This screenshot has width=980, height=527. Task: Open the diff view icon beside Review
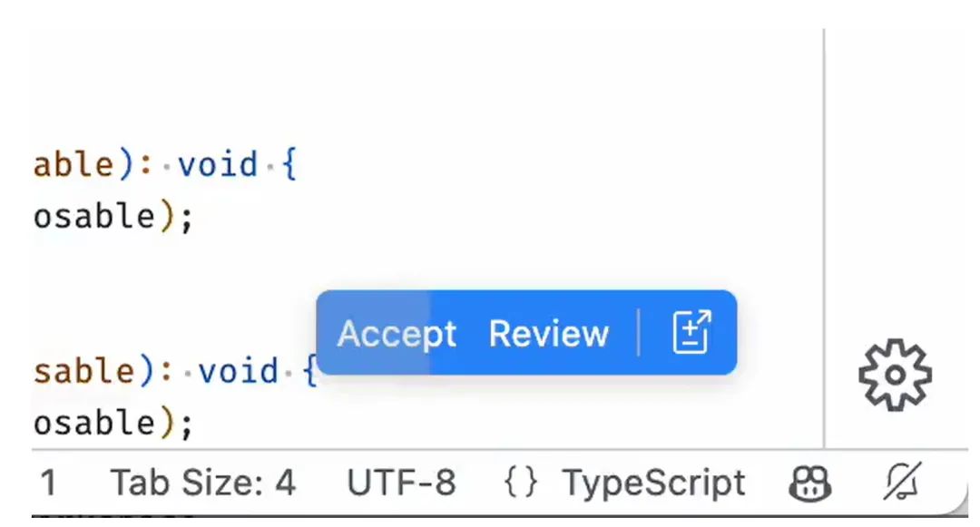tap(691, 332)
